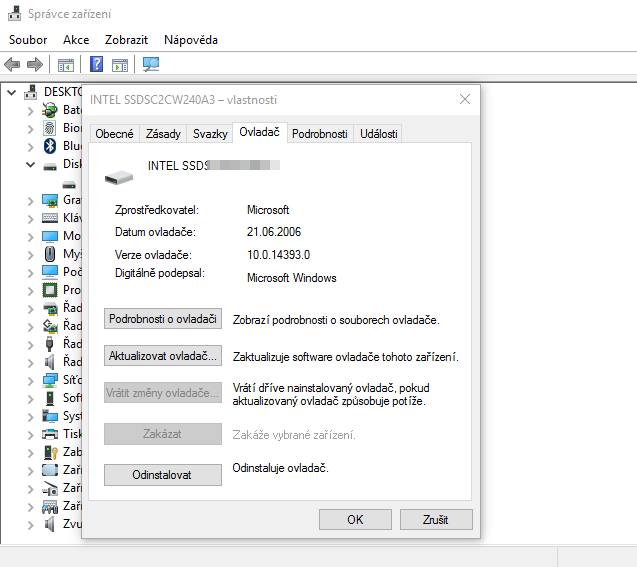The image size is (637, 567).
Task: Click the disk drives category icon
Action: 50,166
